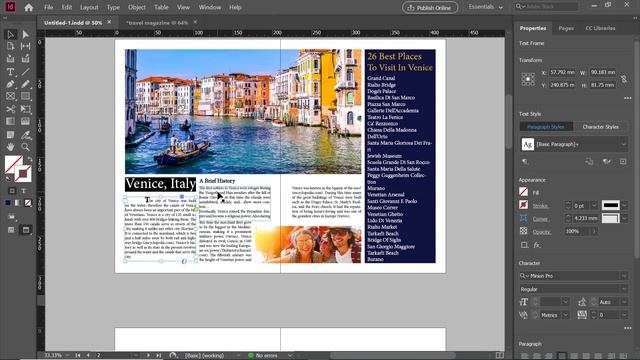Click the Fill color swatch in Appearance
Image resolution: width=640 pixels, height=360 pixels.
click(524, 192)
